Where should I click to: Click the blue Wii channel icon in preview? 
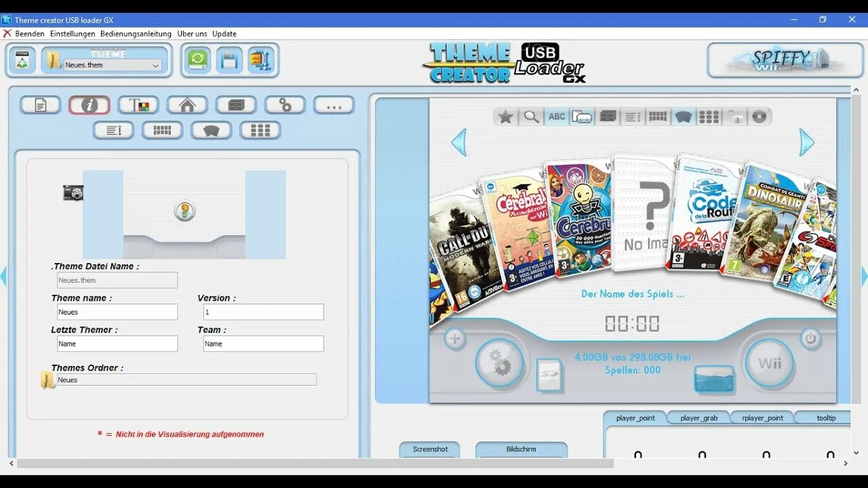[714, 380]
